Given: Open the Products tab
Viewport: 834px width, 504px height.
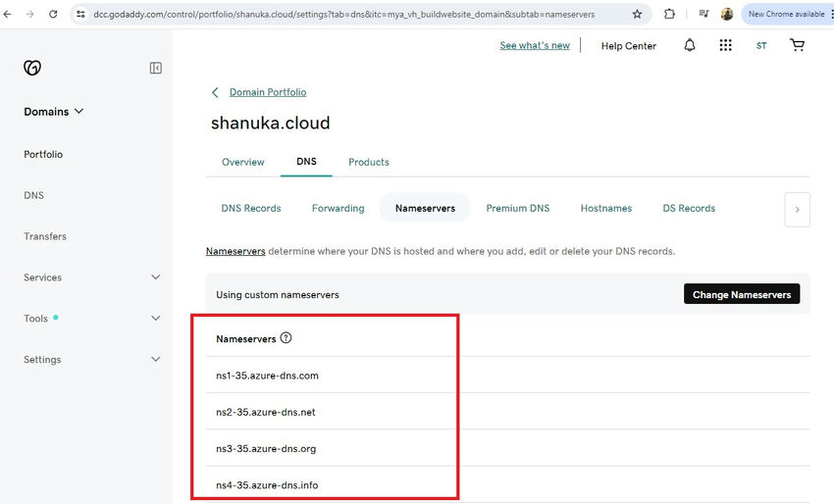Looking at the screenshot, I should click(x=369, y=162).
